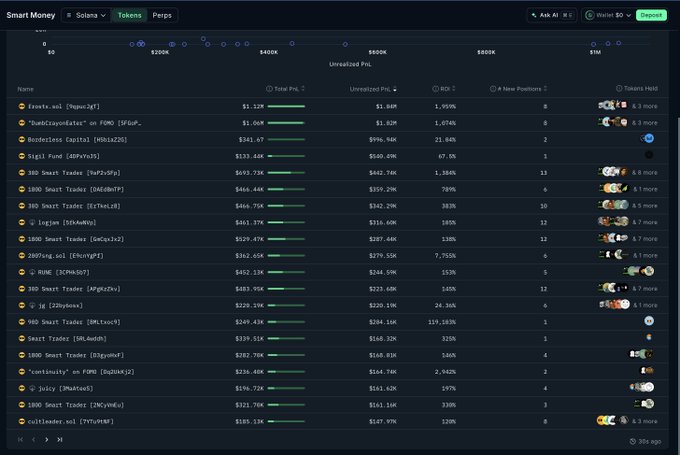Expand '& 8 more' tokens for 30D Smart Trader 9aP2vSFp
The width and height of the screenshot is (680, 455).
pos(644,172)
